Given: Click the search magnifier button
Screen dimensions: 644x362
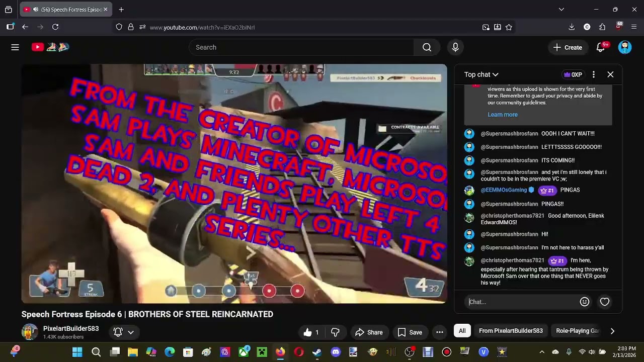Looking at the screenshot, I should [427, 47].
